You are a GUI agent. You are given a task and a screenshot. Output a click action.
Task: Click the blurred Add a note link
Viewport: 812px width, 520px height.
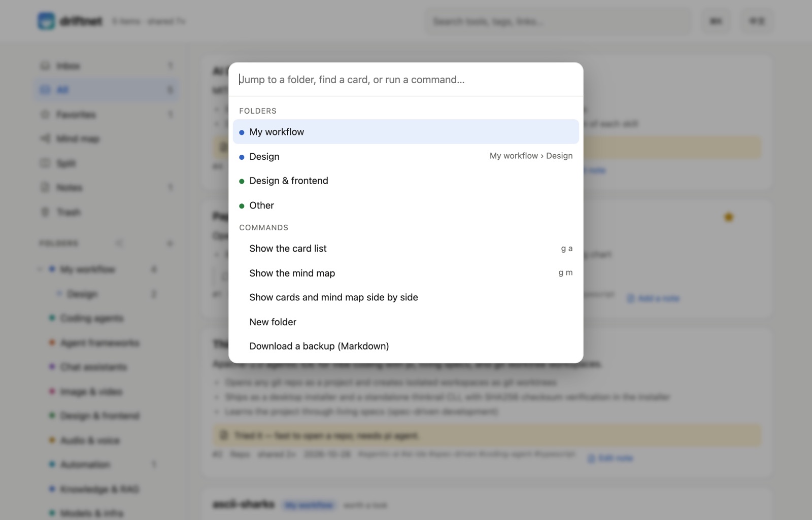point(654,298)
